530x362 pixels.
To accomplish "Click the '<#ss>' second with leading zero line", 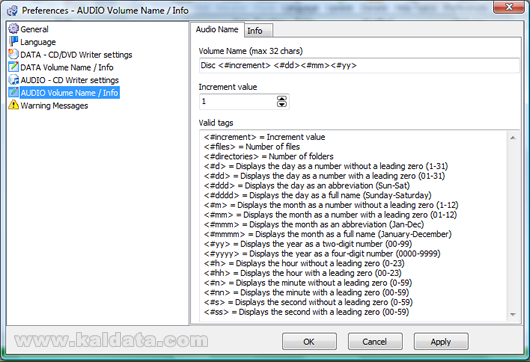I will [x=307, y=312].
